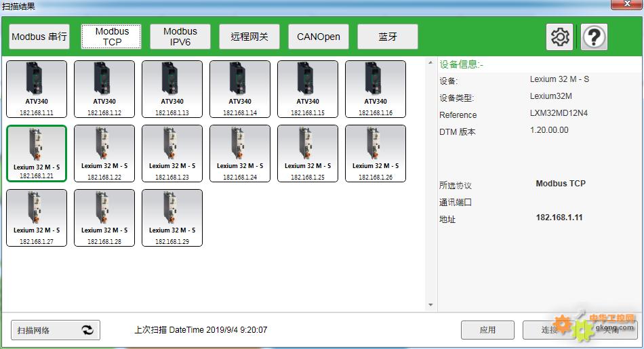Select Lexium 32 M - S at 182.168.1.25
The width and height of the screenshot is (644, 349).
tap(308, 154)
